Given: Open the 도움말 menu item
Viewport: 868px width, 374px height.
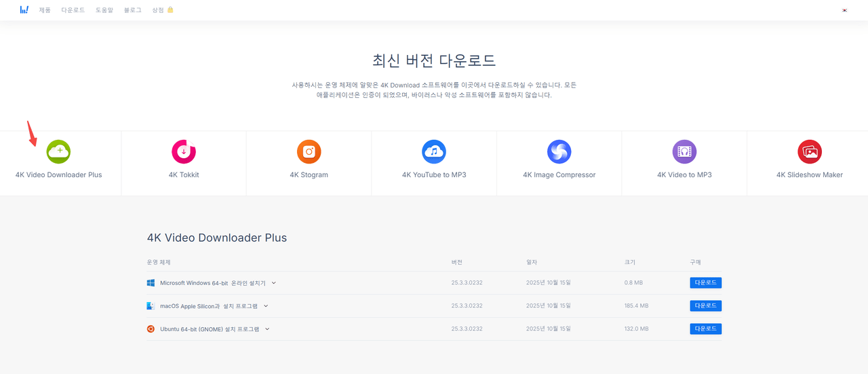Looking at the screenshot, I should click(x=104, y=10).
